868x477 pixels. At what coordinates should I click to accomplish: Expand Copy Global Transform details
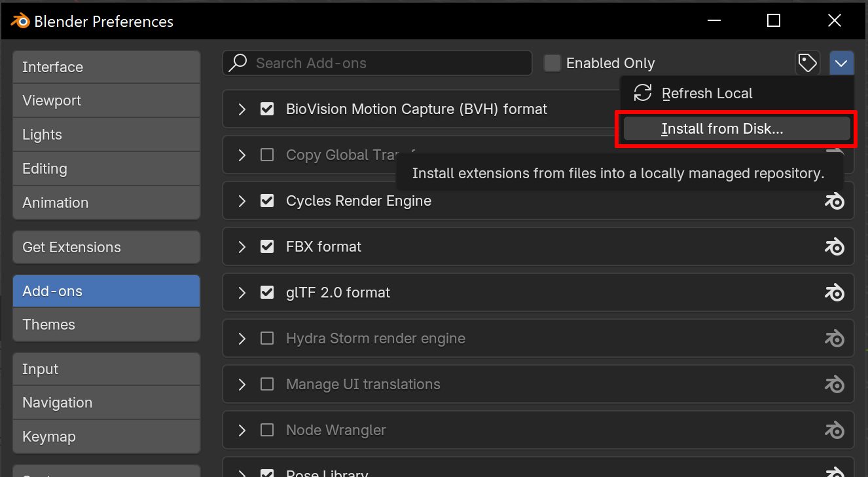(x=242, y=155)
